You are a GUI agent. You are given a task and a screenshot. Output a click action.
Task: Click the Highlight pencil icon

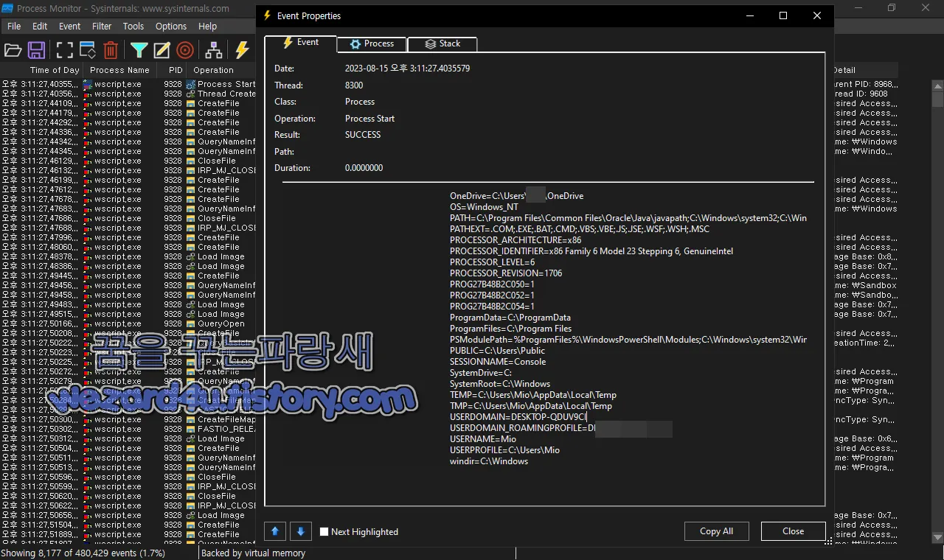[x=162, y=50]
